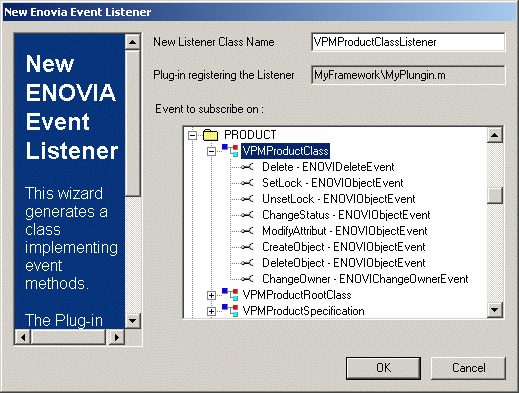The image size is (519, 393).
Task: Click the event icon beside DeleteObject
Action: [247, 263]
